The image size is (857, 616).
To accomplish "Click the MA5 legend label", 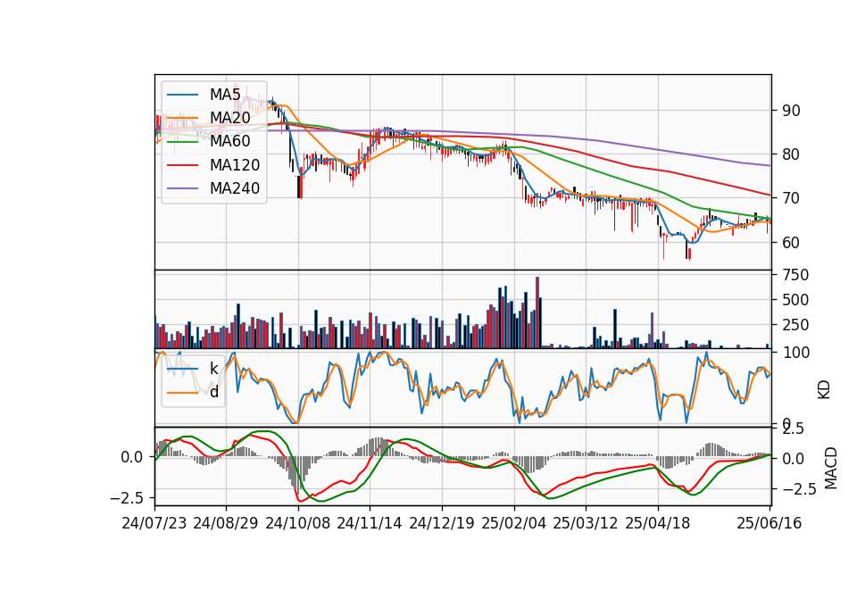I will coord(225,95).
